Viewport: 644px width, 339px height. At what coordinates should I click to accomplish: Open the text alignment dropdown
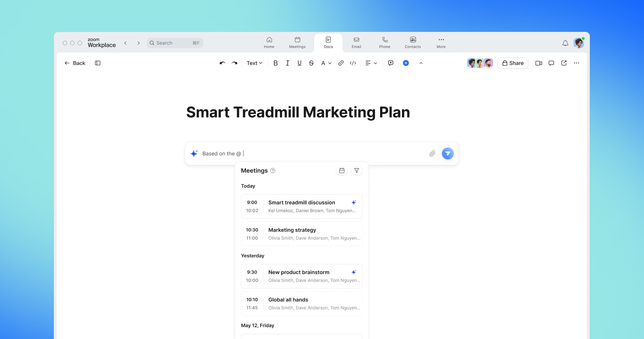point(371,63)
